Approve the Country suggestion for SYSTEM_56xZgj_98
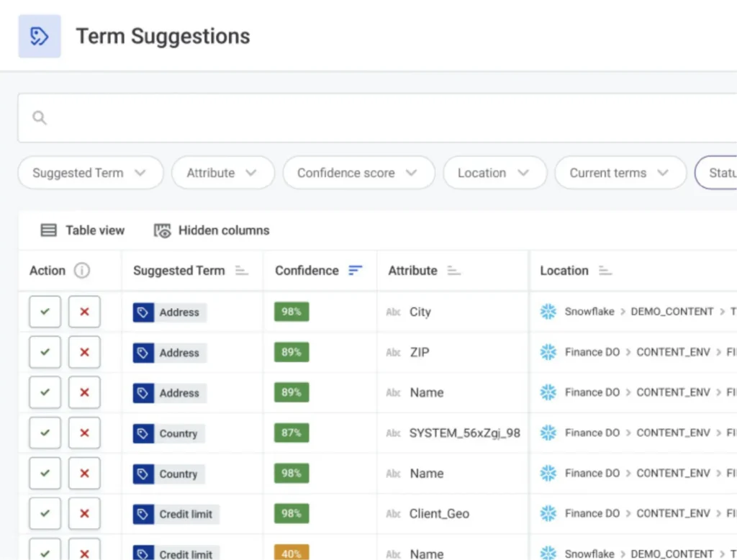Image resolution: width=737 pixels, height=560 pixels. [x=45, y=433]
